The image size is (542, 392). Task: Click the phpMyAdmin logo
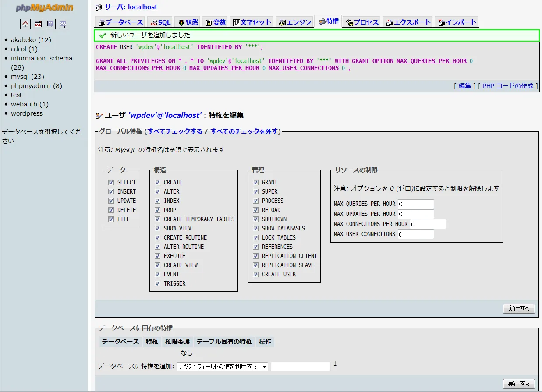44,8
